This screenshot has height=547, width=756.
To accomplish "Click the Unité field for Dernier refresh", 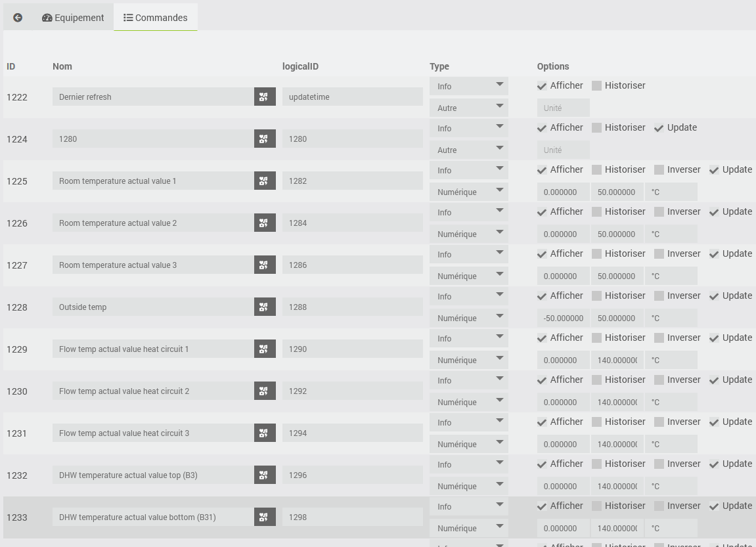I will pos(563,108).
